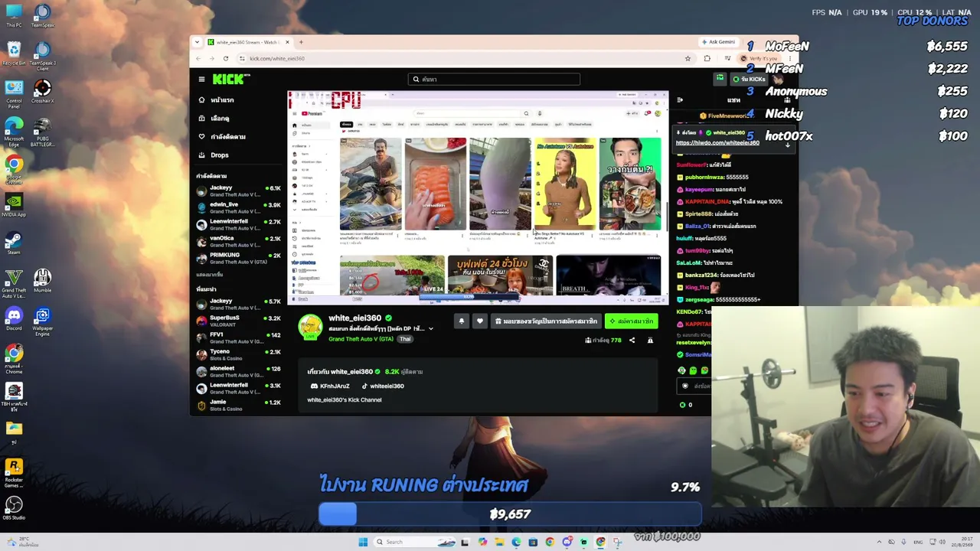
Task: Click the gift subscription button
Action: [x=546, y=321]
